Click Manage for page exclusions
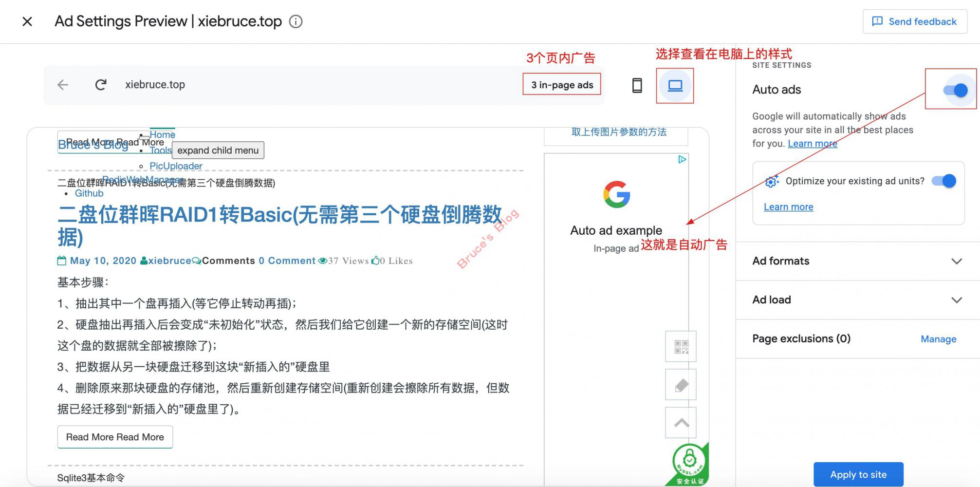980x487 pixels. (938, 339)
